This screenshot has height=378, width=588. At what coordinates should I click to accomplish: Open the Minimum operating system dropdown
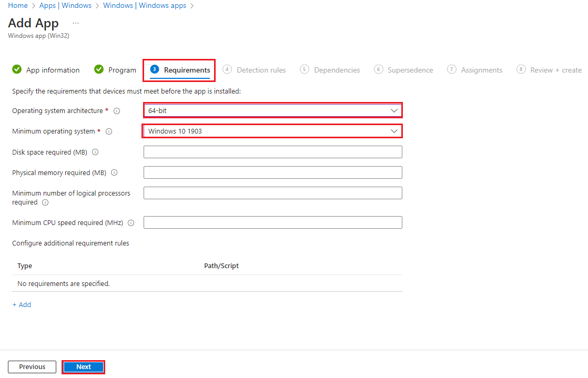[272, 131]
